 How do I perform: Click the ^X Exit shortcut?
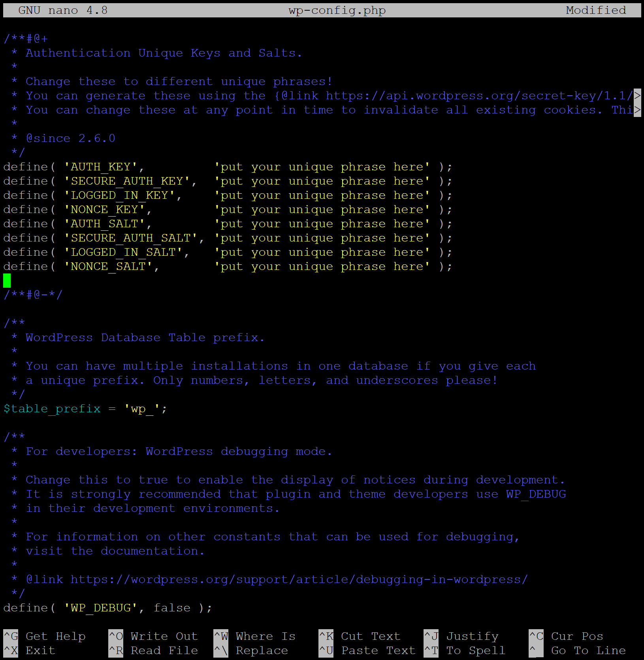click(x=29, y=651)
